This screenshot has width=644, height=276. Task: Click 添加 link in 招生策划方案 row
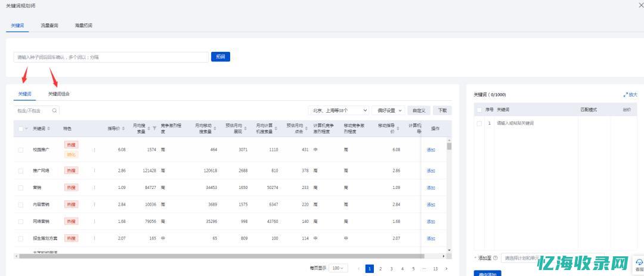(431, 238)
